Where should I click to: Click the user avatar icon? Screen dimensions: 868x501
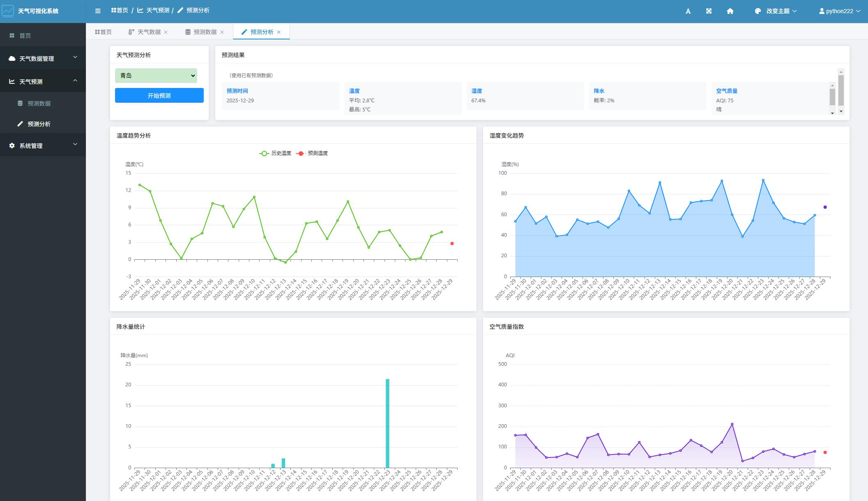pos(822,11)
